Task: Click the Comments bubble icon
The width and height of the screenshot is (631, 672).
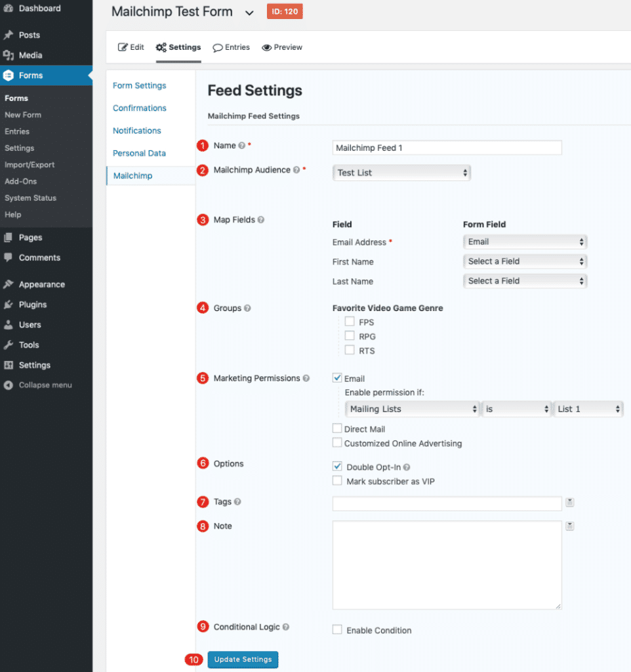Action: [x=9, y=257]
